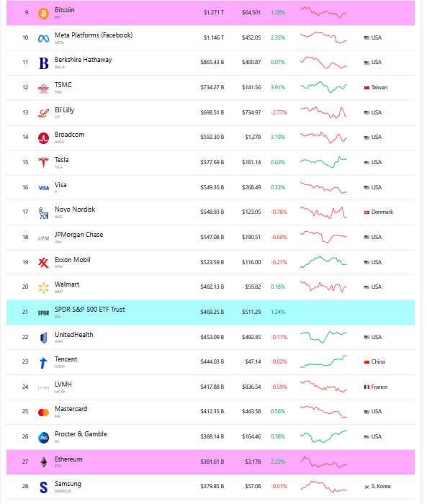Image resolution: width=427 pixels, height=504 pixels.
Task: Click the Ethereum logo icon
Action: coord(43,462)
